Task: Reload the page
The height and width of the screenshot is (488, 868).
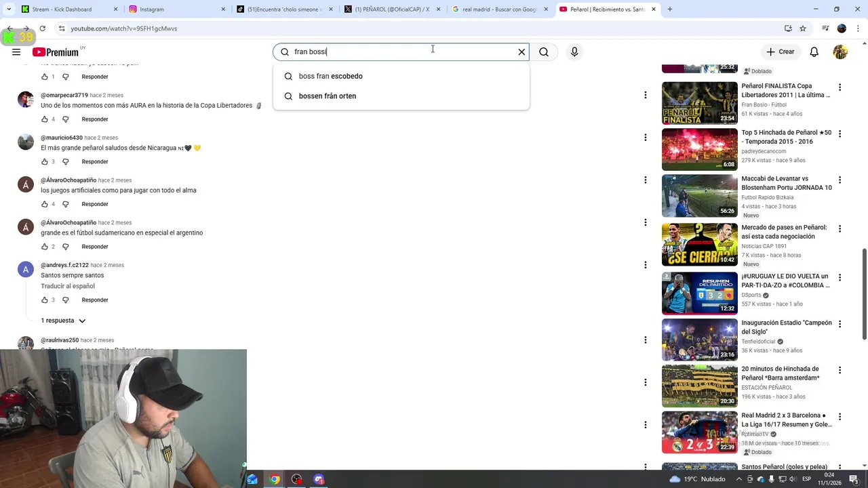Action: [x=42, y=28]
